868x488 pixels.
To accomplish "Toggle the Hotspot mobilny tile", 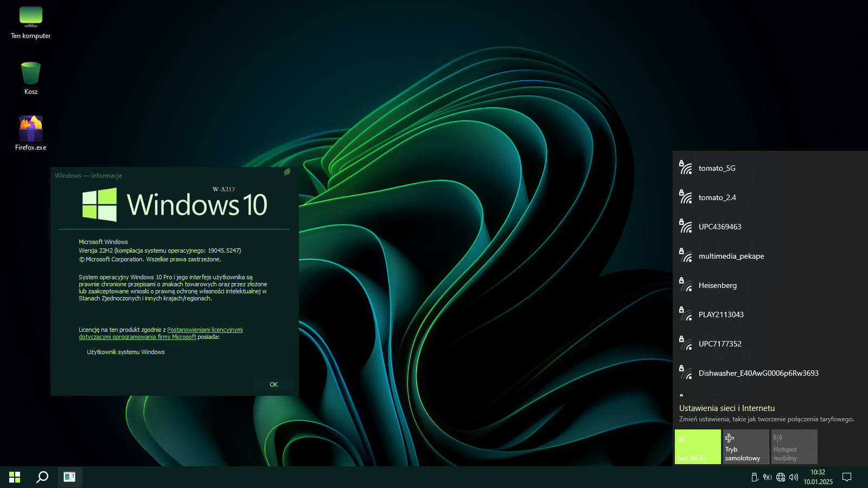I will click(794, 447).
